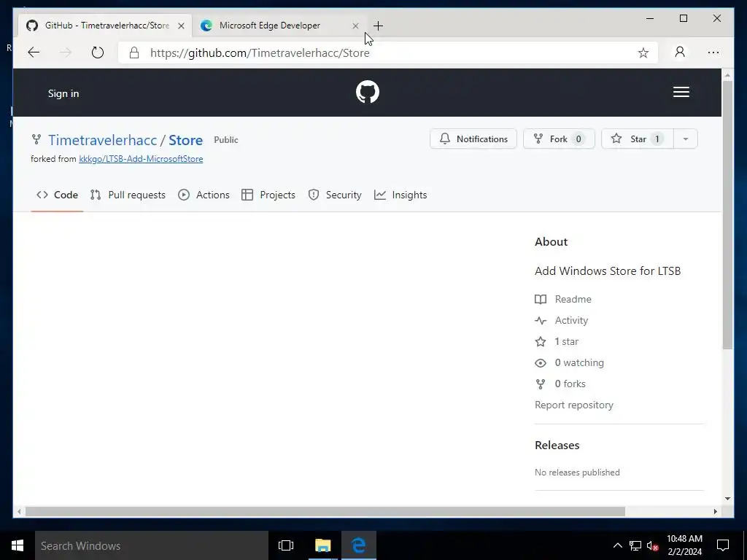The height and width of the screenshot is (560, 747).
Task: Click the scroll-down arrow of vertical scrollbar
Action: click(727, 499)
